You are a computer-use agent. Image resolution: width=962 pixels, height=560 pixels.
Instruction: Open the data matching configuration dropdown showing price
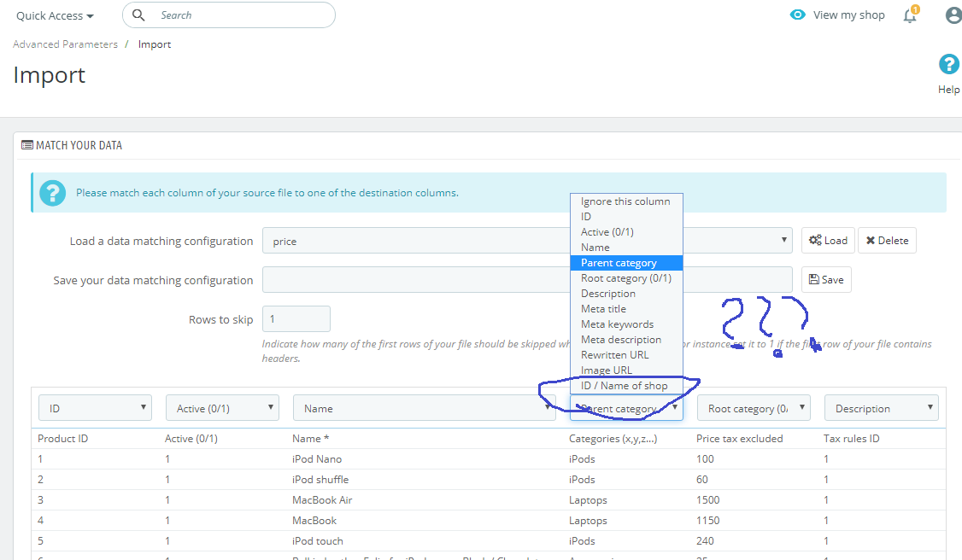[528, 241]
